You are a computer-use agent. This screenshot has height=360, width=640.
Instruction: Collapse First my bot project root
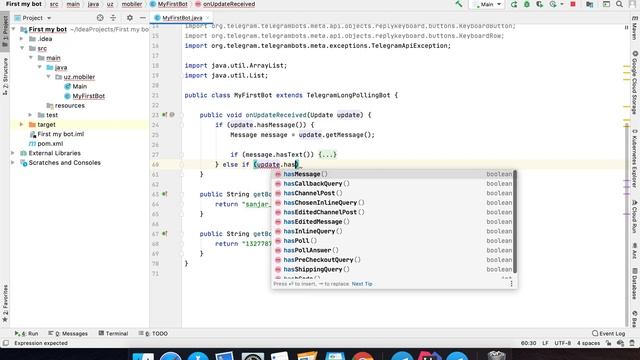14,29
